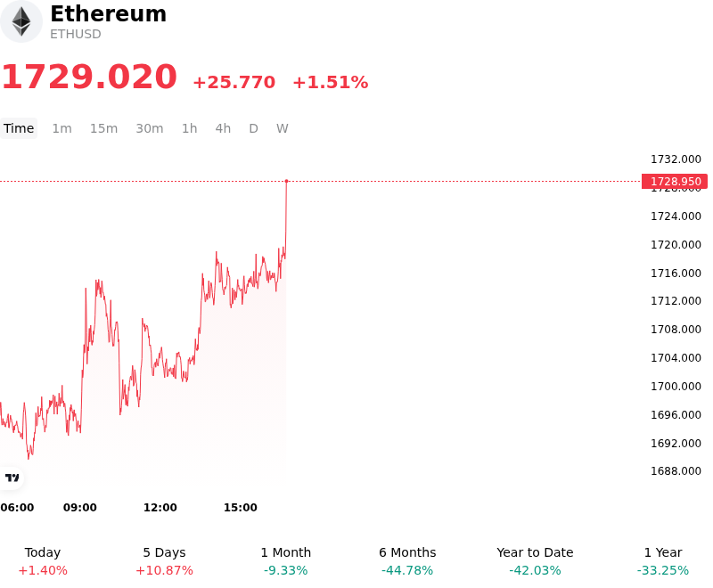Select the 1 Year performance range
This screenshot has width=713, height=588.
663,561
